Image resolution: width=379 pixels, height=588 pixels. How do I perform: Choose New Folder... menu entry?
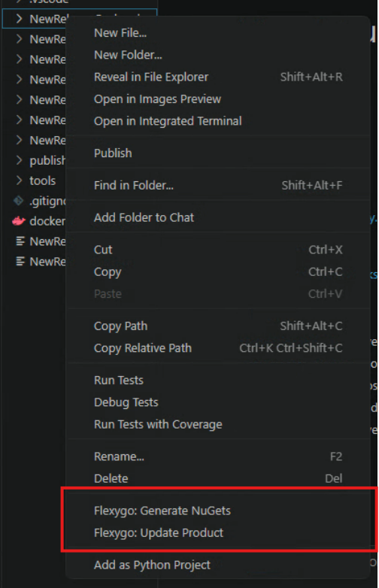(x=128, y=55)
